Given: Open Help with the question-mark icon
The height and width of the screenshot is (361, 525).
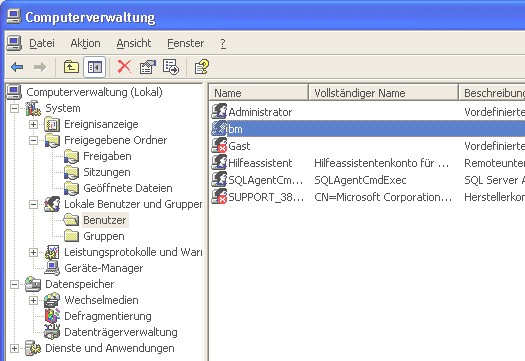Looking at the screenshot, I should (202, 67).
